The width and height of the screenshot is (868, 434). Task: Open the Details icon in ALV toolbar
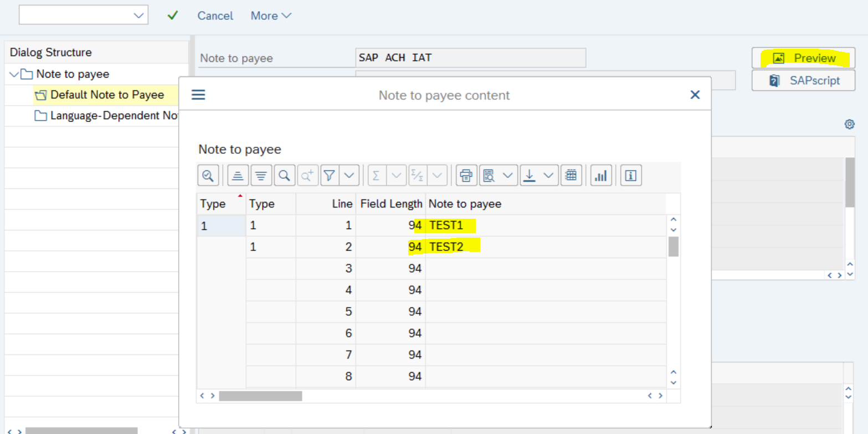point(208,176)
